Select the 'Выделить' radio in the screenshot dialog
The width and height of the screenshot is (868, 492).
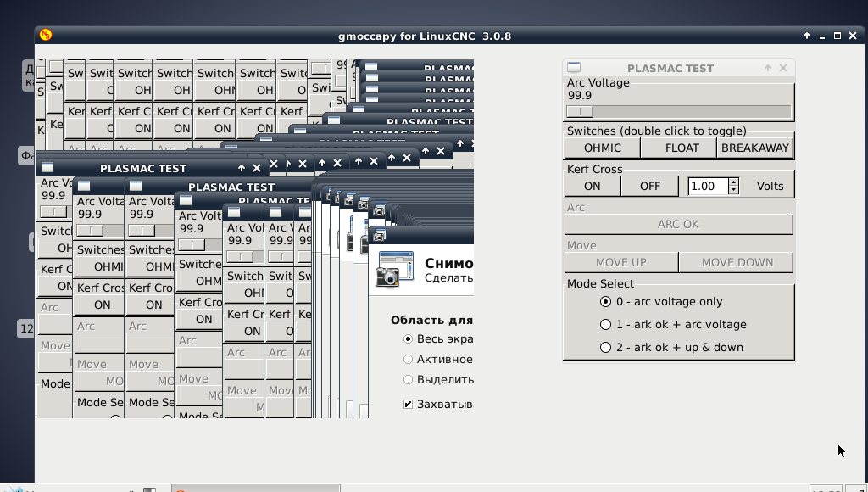pyautogui.click(x=408, y=379)
